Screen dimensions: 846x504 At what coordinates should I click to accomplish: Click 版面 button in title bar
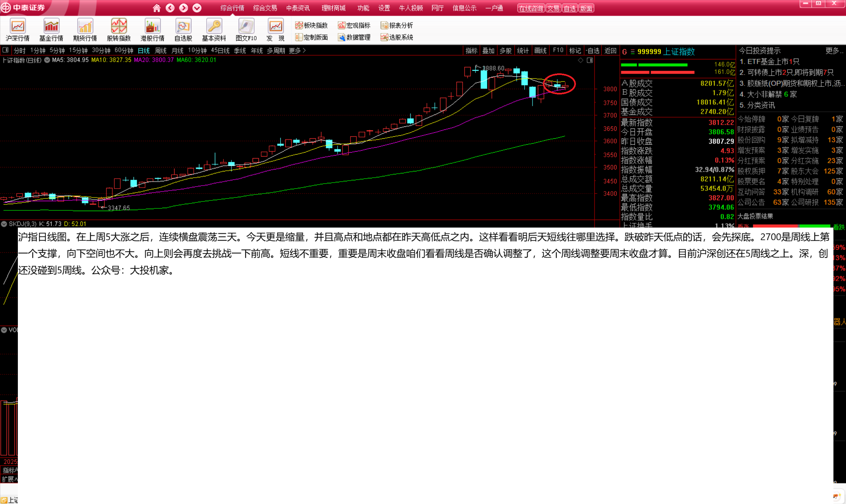click(586, 9)
